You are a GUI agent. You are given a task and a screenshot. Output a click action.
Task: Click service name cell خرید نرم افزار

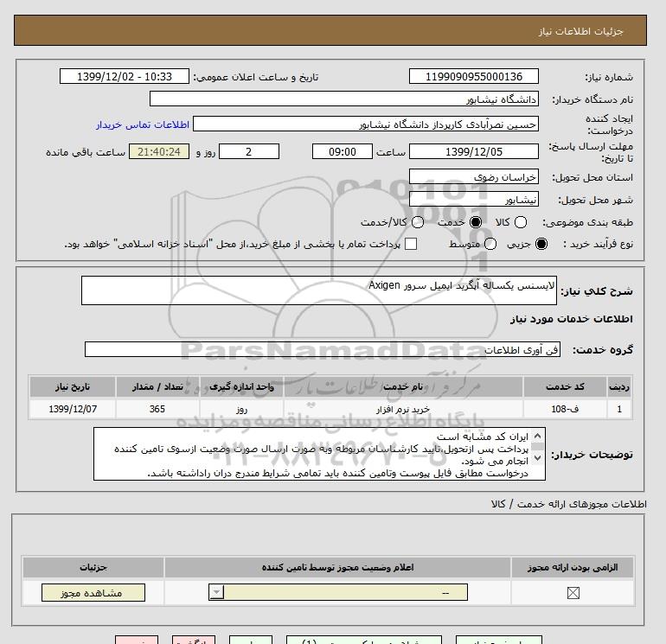[403, 409]
